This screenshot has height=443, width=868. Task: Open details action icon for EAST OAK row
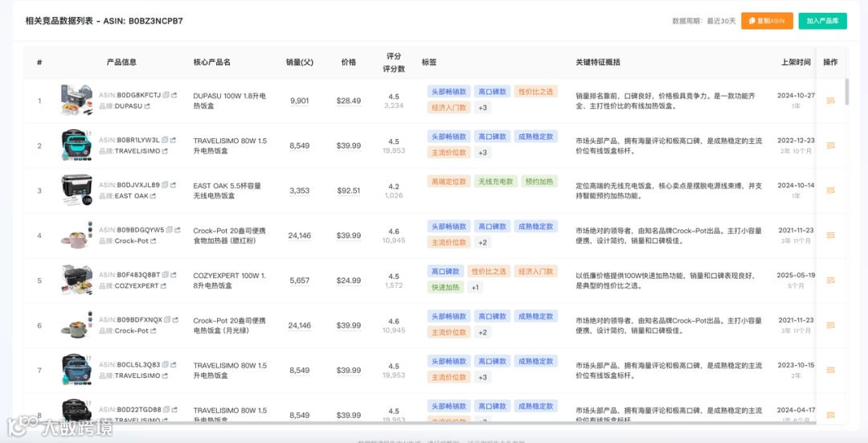pos(830,191)
